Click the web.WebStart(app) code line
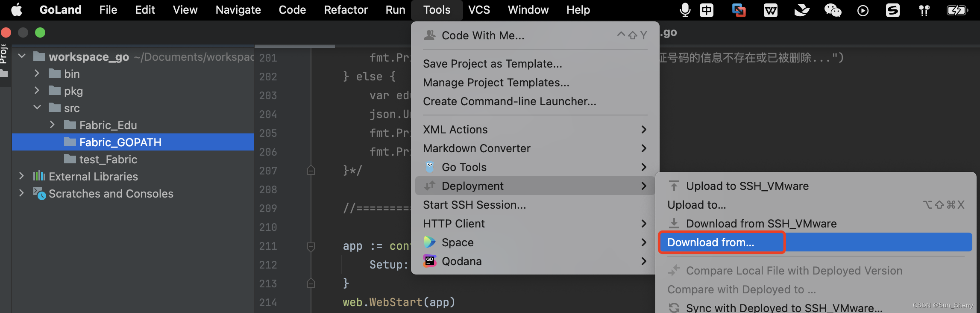Viewport: 980px width, 313px height. point(399,302)
